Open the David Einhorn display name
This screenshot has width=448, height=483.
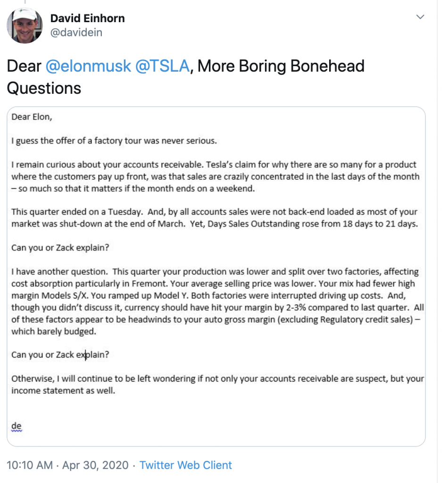pyautogui.click(x=87, y=18)
